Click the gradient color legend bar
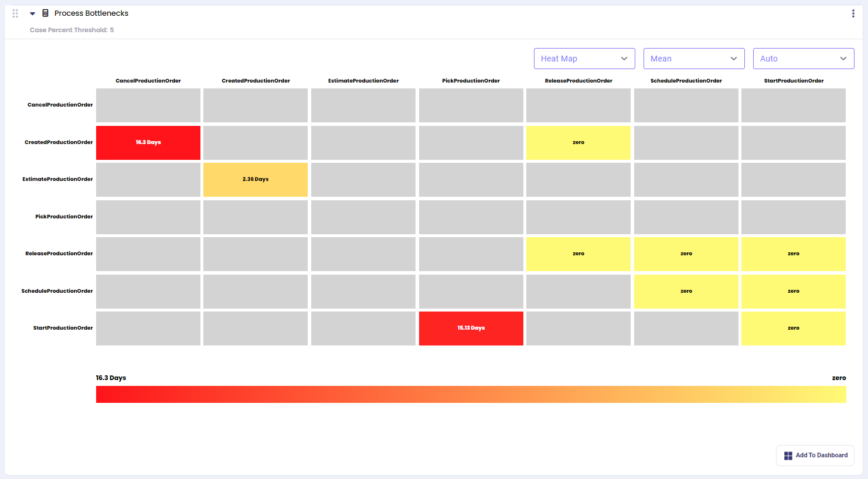Image resolution: width=868 pixels, height=479 pixels. 471,394
